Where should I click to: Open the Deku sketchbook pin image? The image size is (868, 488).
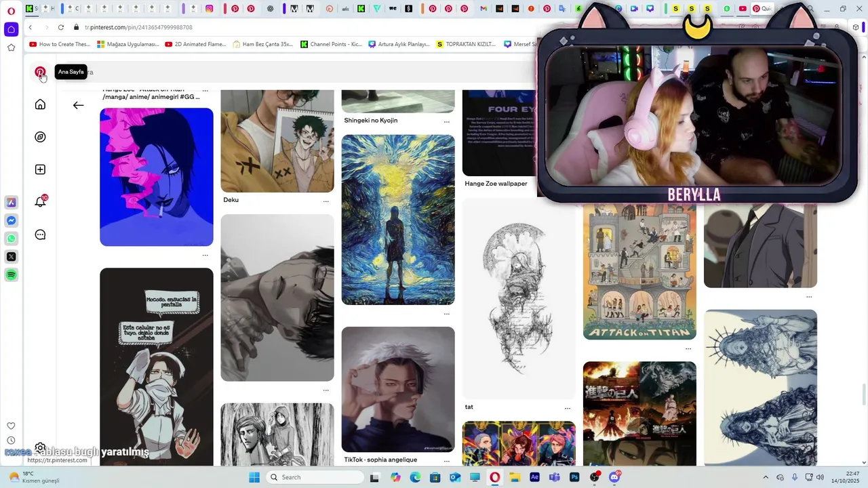pyautogui.click(x=277, y=141)
